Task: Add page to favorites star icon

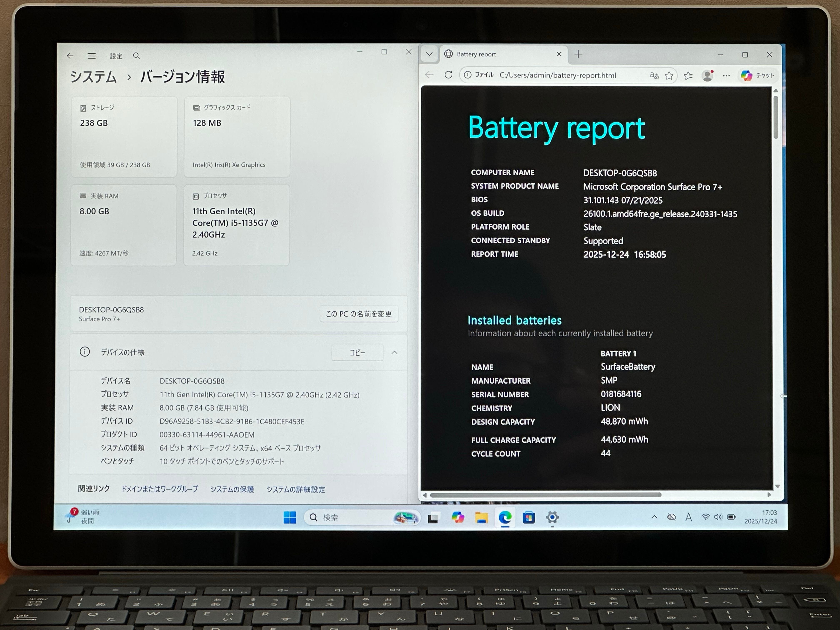Action: click(669, 76)
